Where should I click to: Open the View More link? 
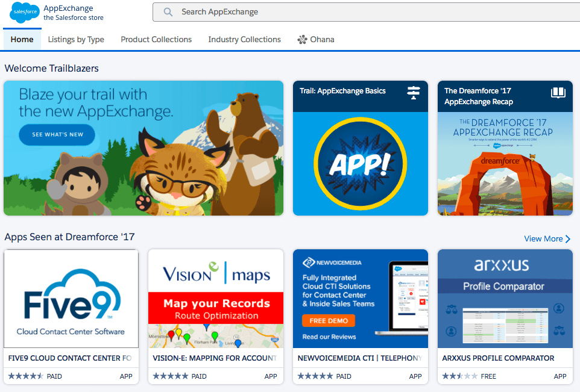click(x=547, y=239)
